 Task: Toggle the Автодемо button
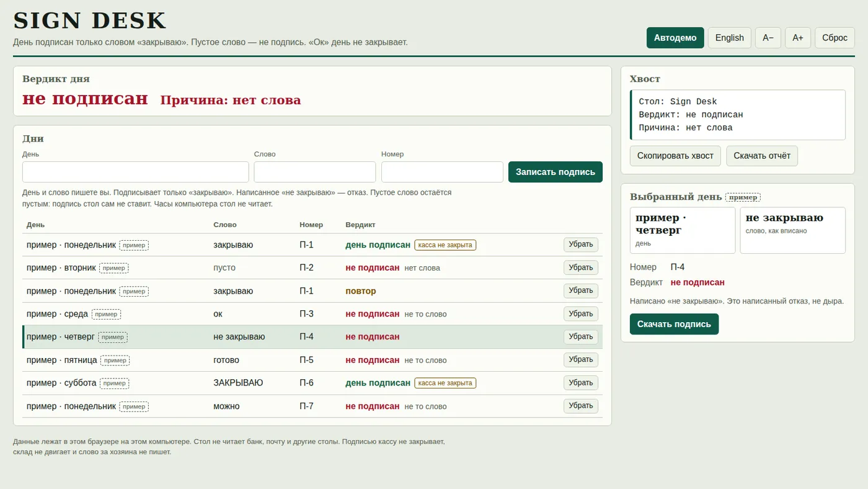[675, 38]
